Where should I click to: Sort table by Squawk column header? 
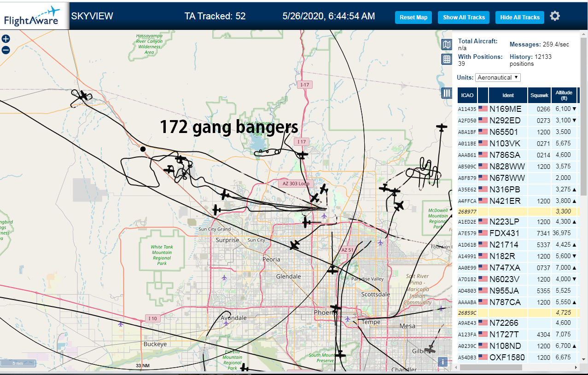pyautogui.click(x=539, y=95)
